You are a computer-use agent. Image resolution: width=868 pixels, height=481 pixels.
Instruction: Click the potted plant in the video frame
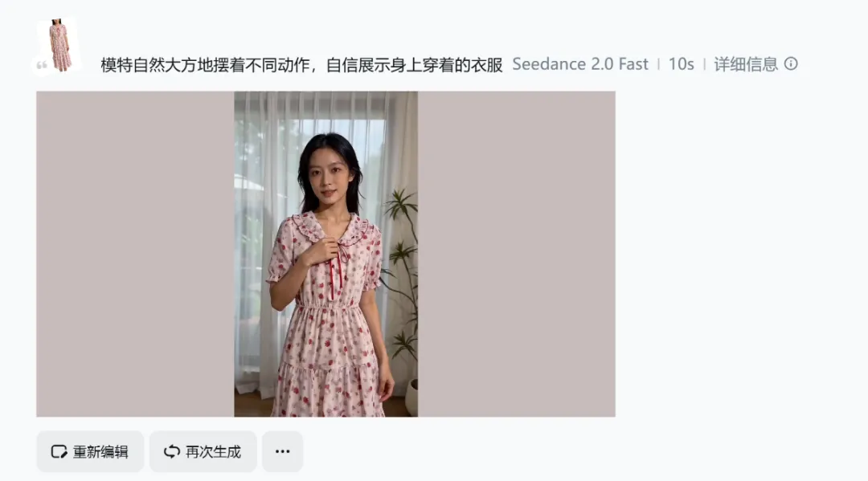pos(401,287)
